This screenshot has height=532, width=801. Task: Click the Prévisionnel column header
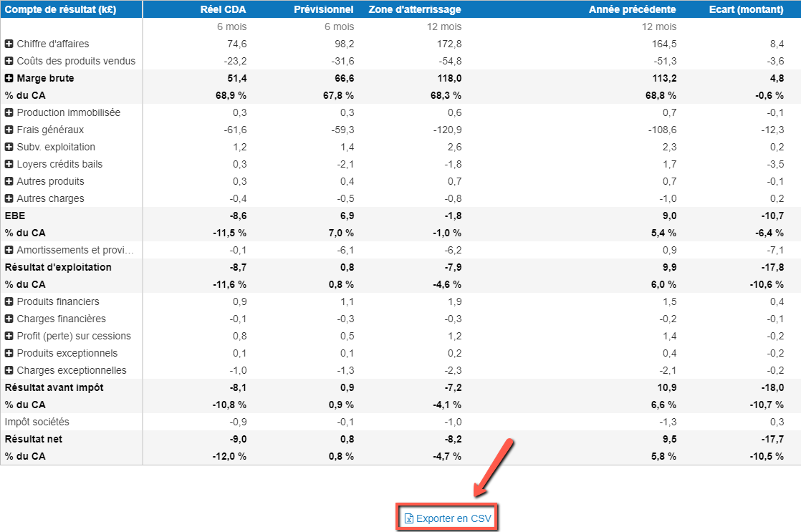point(324,9)
